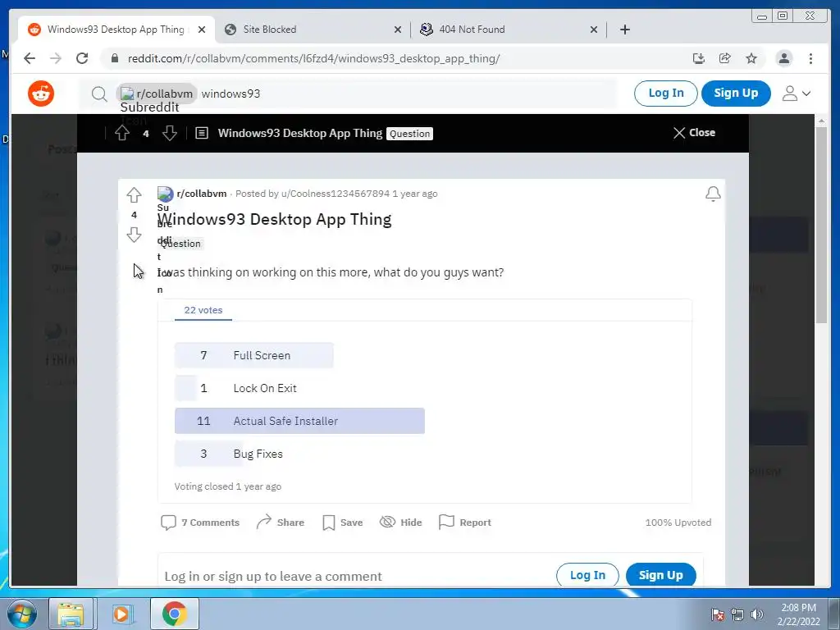Click the top Log In button
Screen dimensions: 840x630
coord(666,94)
